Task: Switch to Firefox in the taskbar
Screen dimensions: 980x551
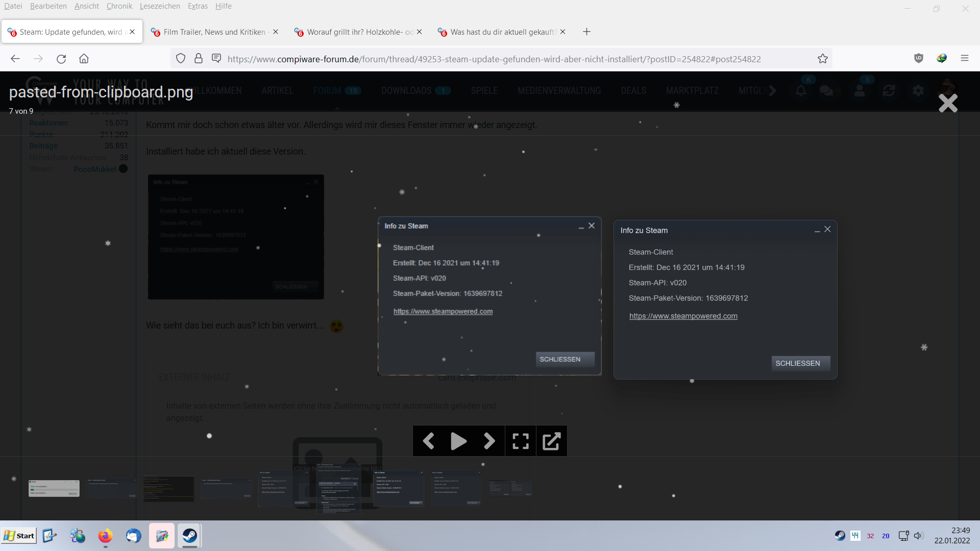Action: 106,536
